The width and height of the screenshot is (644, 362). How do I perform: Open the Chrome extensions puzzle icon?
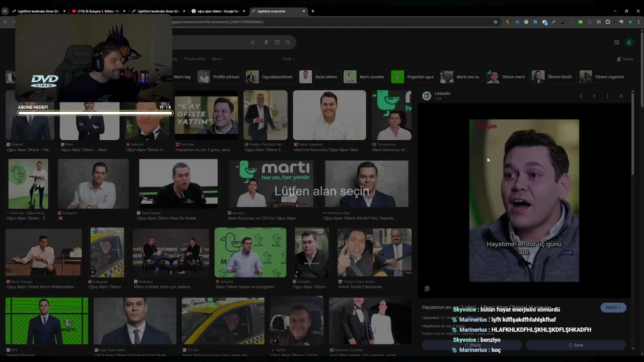pyautogui.click(x=608, y=22)
